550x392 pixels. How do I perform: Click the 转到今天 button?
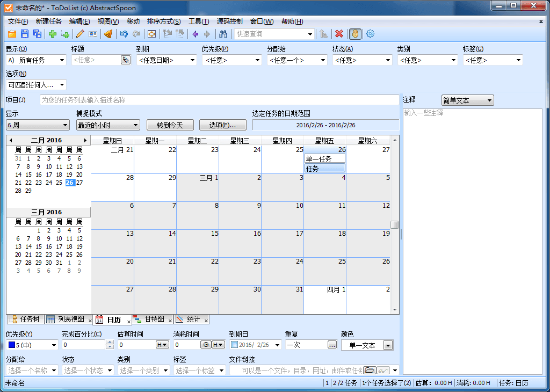pyautogui.click(x=170, y=125)
